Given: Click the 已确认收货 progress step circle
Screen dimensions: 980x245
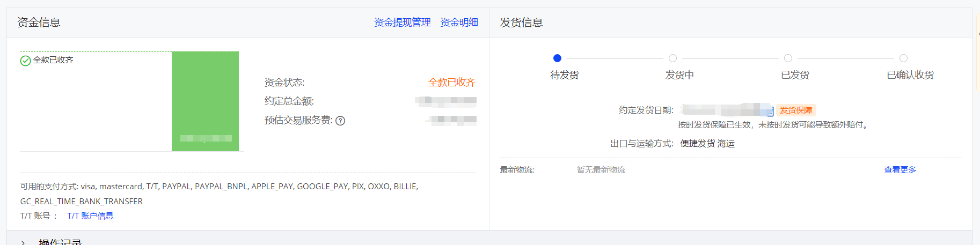Looking at the screenshot, I should [903, 58].
